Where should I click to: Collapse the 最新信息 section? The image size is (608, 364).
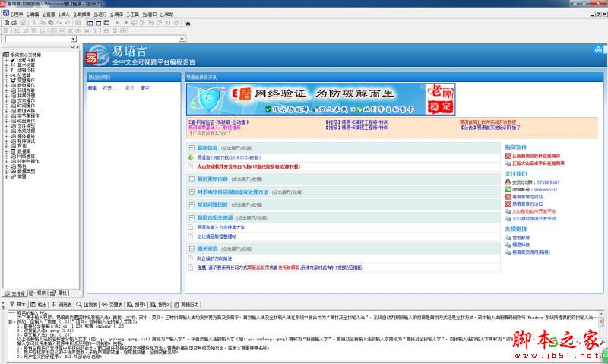pyautogui.click(x=192, y=147)
